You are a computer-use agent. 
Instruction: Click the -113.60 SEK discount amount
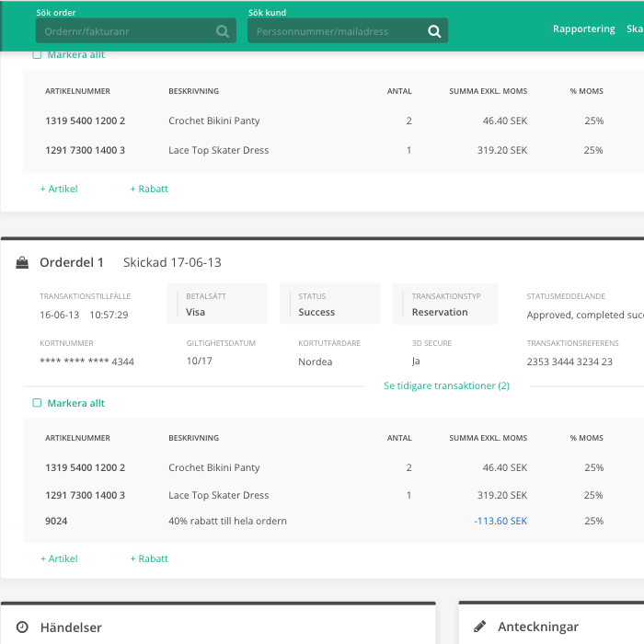[500, 521]
